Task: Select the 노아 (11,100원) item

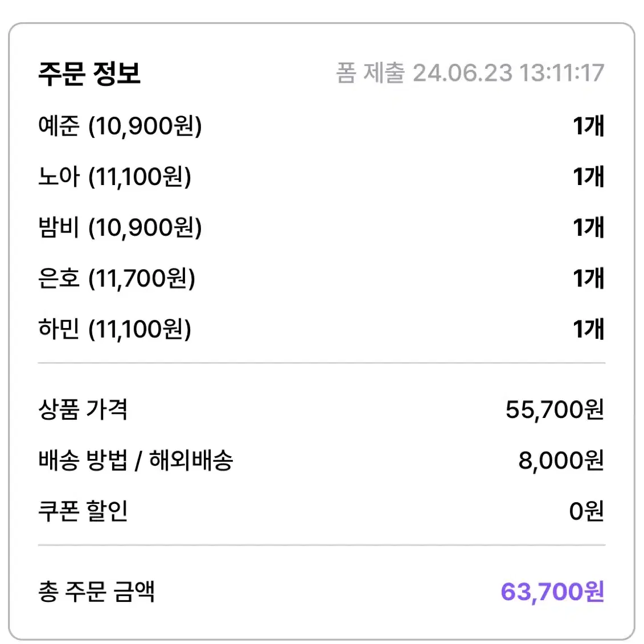Action: 114,177
